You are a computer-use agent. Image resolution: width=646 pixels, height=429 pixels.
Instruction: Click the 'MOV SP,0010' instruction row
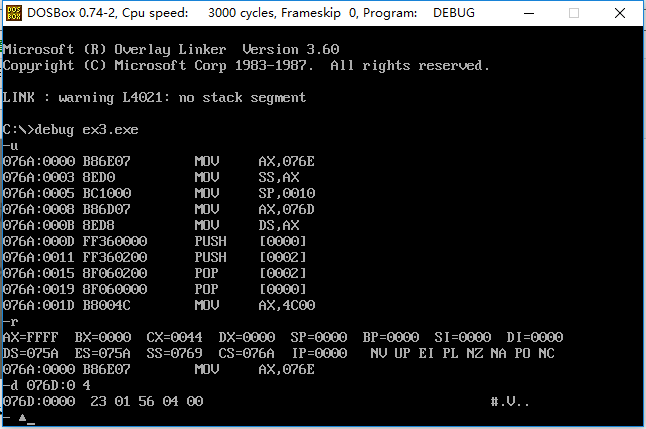pyautogui.click(x=159, y=193)
